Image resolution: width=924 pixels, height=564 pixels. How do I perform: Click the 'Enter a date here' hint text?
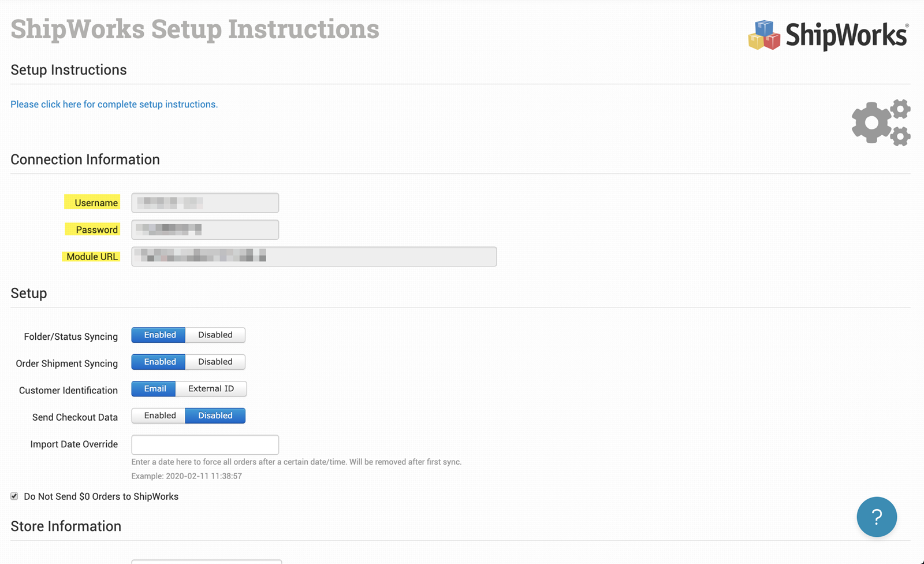[x=296, y=462]
